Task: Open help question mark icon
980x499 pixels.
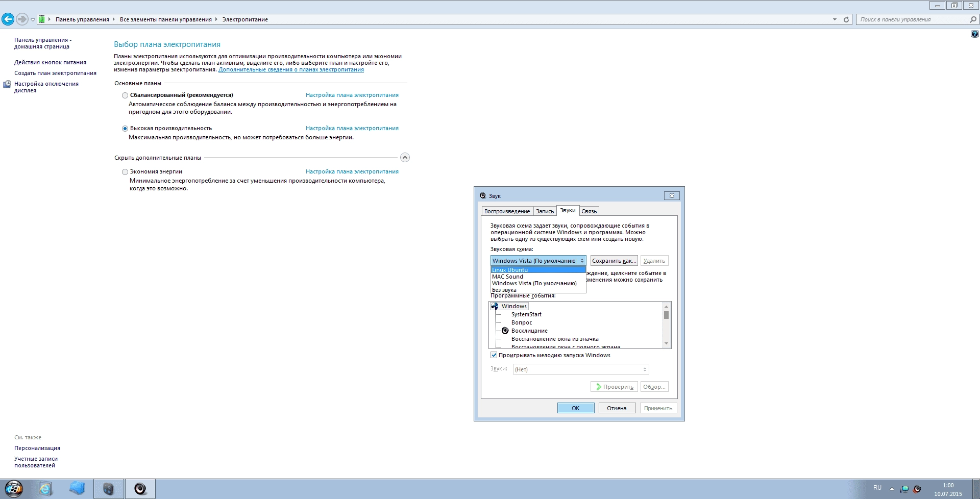Action: [974, 34]
